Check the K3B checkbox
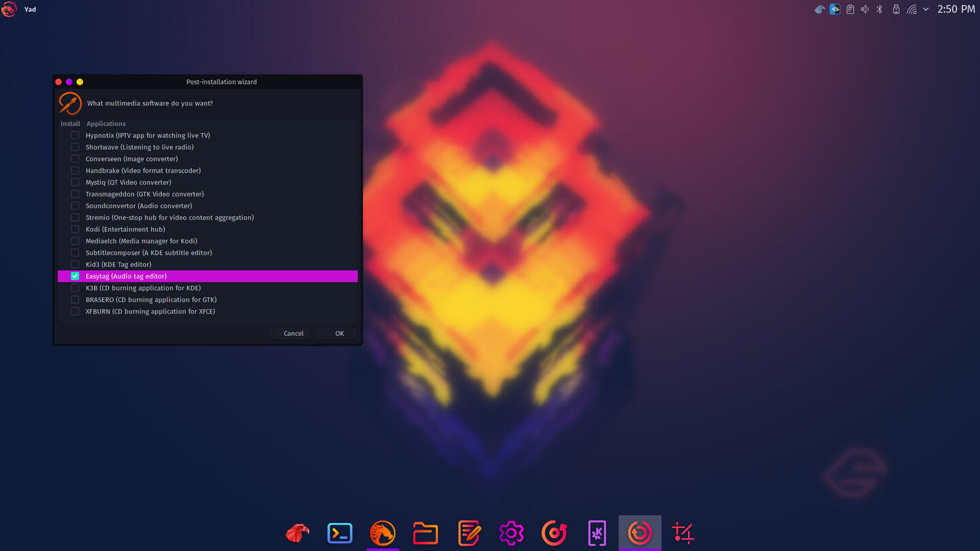 click(x=75, y=288)
